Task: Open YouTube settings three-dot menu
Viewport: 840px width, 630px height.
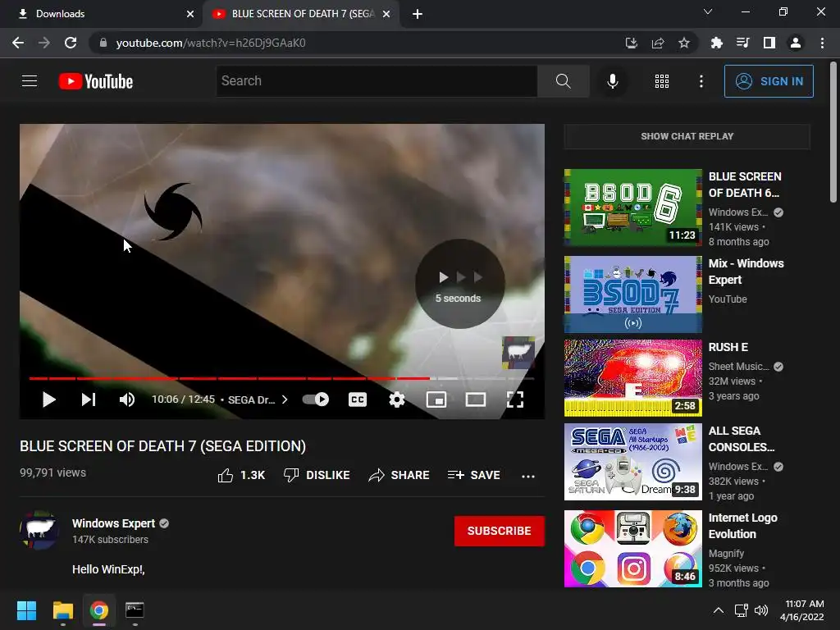Action: [x=701, y=81]
